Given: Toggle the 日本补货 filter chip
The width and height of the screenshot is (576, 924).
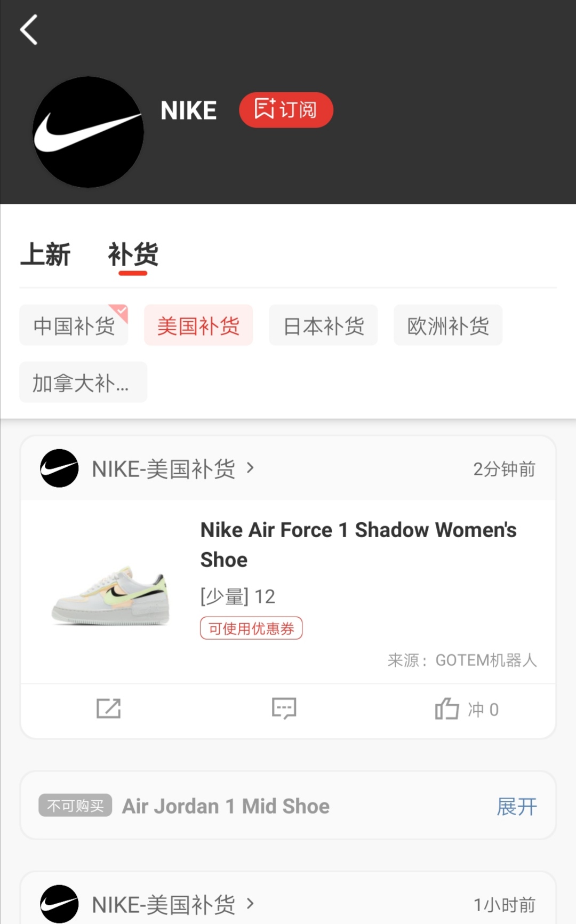Looking at the screenshot, I should click(x=323, y=325).
